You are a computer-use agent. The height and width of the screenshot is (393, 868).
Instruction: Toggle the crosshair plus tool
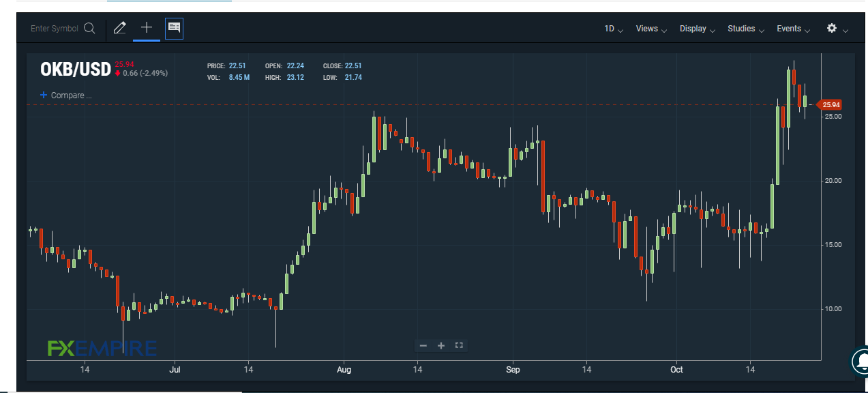click(147, 28)
